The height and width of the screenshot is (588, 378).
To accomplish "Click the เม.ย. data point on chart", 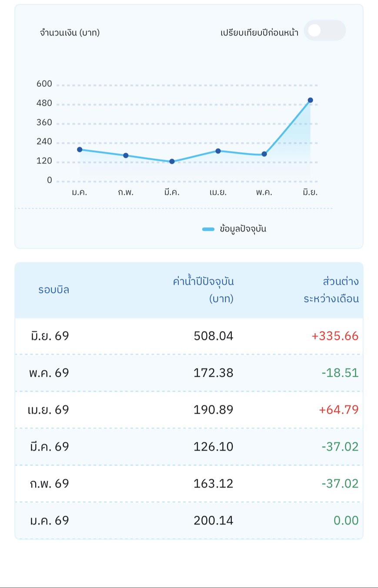I will pos(218,151).
